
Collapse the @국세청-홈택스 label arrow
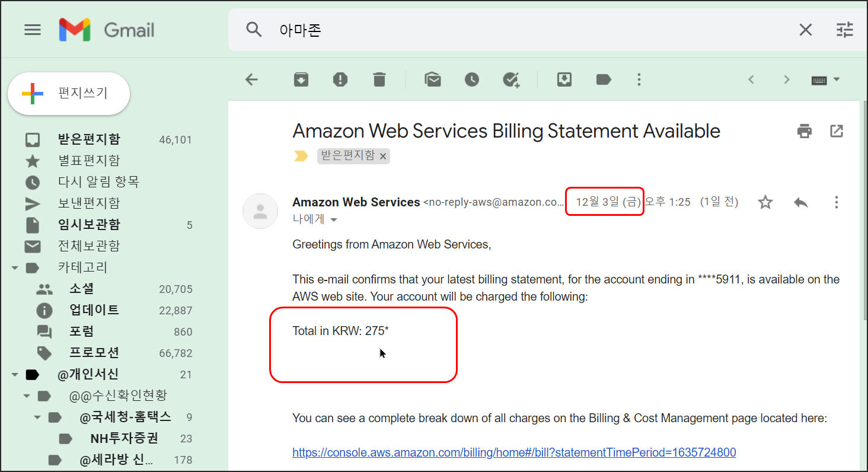(37, 417)
